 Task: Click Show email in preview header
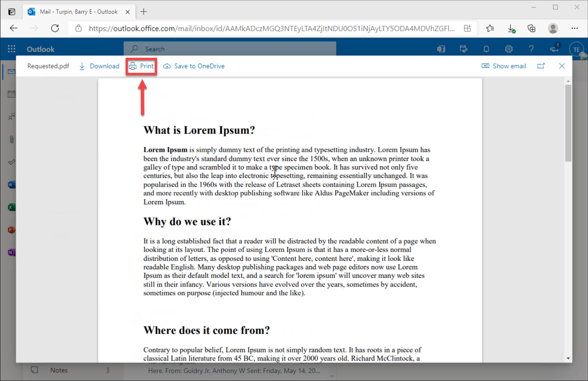[x=504, y=66]
